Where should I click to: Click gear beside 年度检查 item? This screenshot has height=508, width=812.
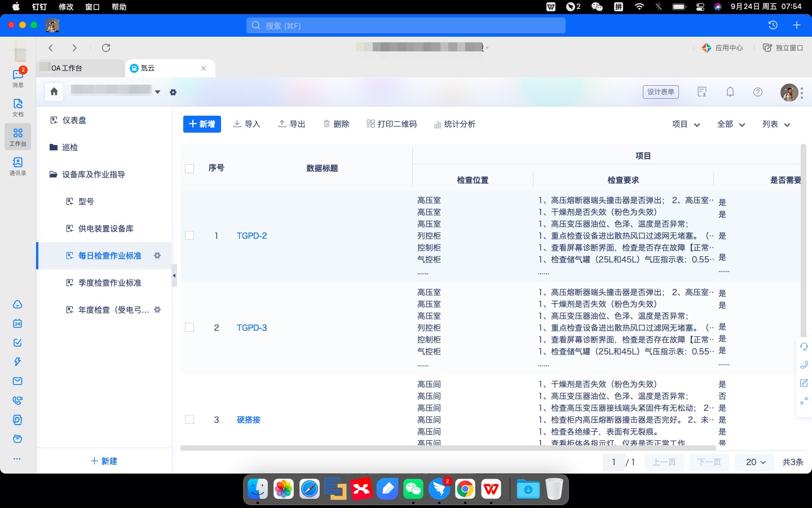[x=157, y=310]
